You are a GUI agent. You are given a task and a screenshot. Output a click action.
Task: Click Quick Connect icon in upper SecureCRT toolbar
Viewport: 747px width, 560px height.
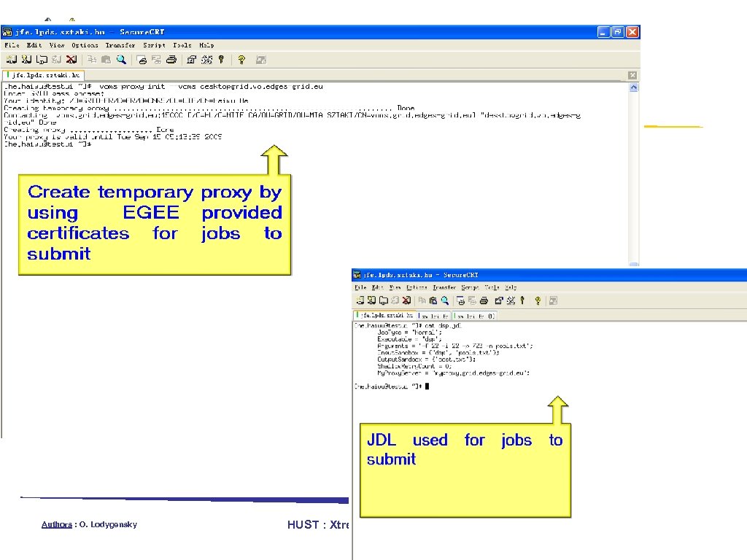click(x=27, y=60)
